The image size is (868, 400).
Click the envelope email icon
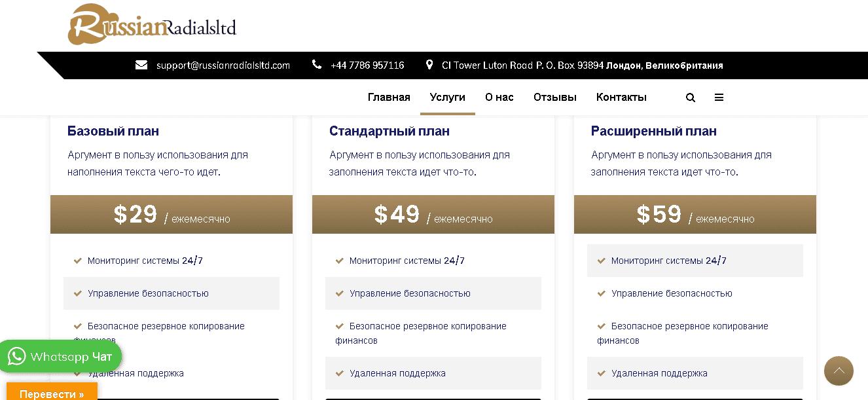tap(141, 65)
